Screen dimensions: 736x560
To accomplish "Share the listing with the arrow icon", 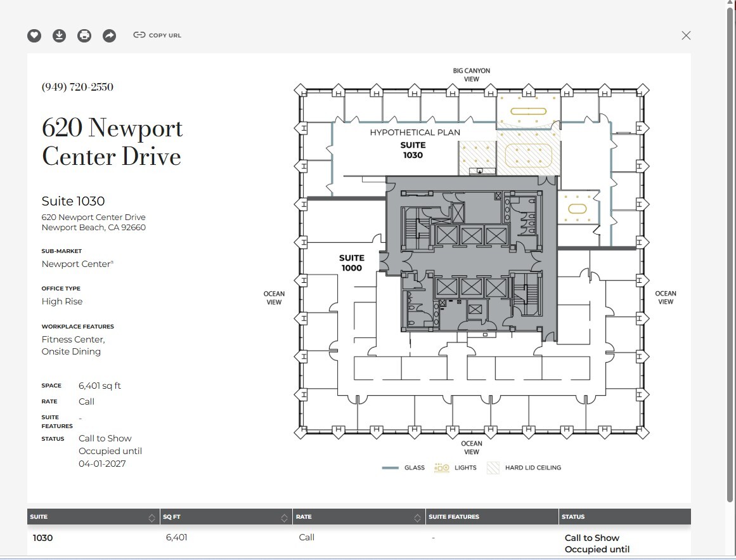I will coord(110,36).
